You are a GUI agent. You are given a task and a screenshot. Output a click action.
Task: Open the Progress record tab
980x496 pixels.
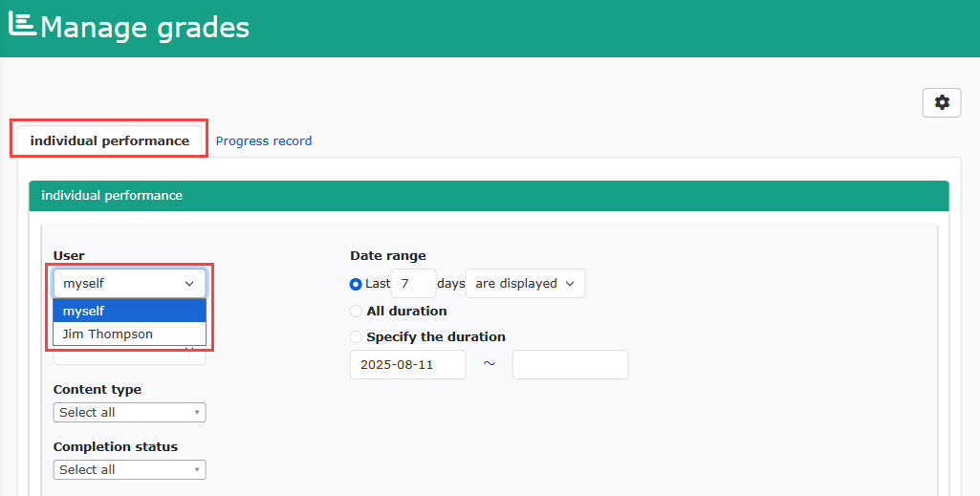click(264, 141)
